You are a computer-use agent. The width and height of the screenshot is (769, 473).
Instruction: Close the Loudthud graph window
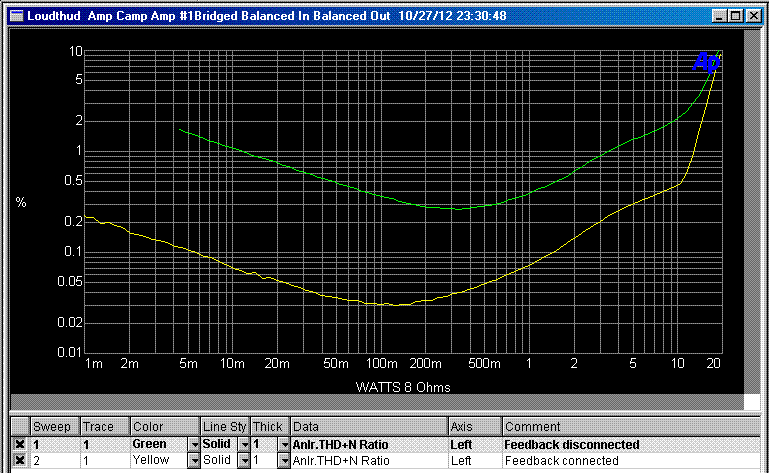tap(753, 16)
